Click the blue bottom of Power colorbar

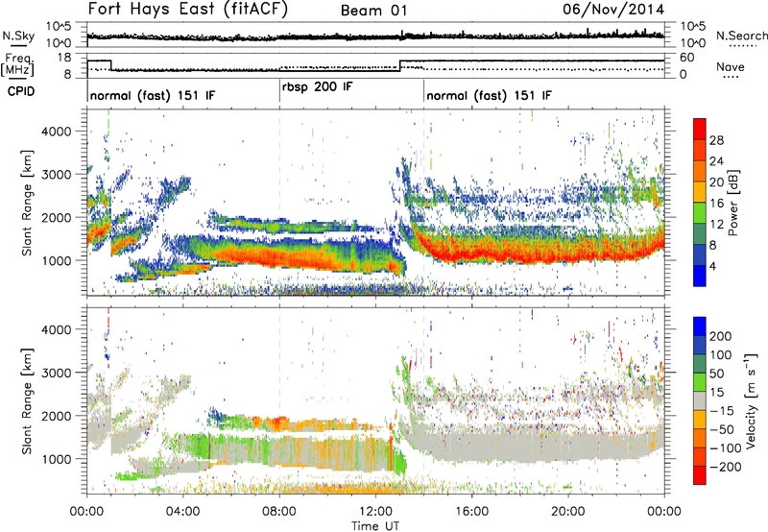[x=700, y=276]
